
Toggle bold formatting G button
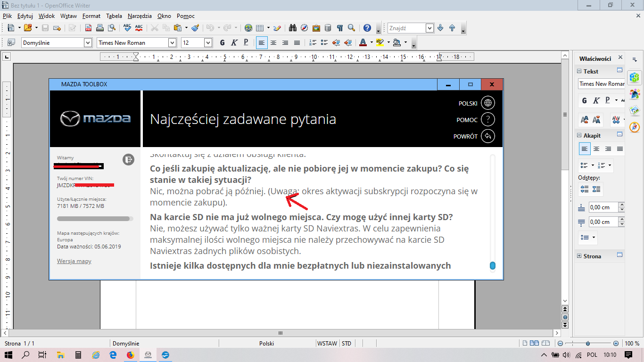[222, 43]
